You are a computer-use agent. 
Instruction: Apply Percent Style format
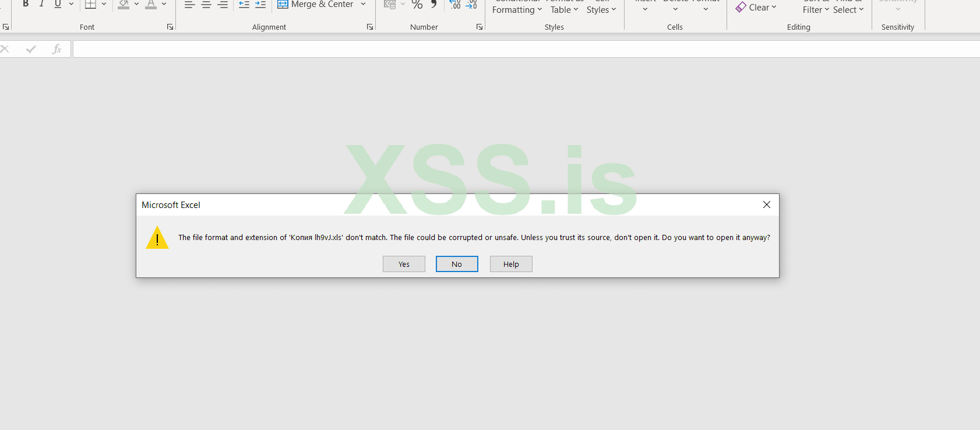[x=417, y=4]
